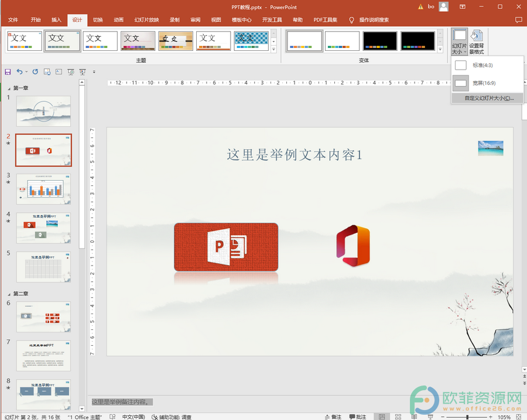Viewport: 527px width, 420px height.
Task: Select the red PowerPoint logo picture
Action: point(226,247)
